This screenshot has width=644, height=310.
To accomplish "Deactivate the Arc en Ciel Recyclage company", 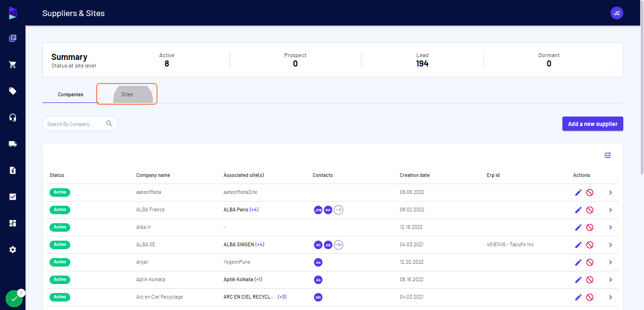I will tap(589, 297).
